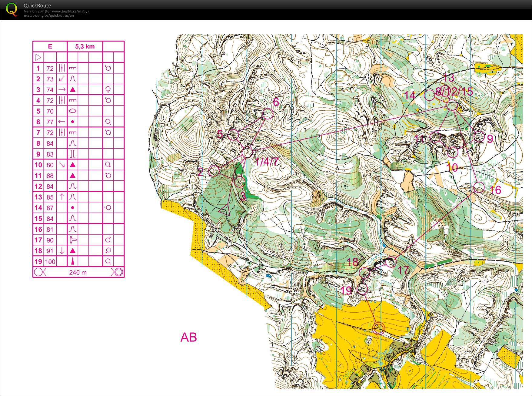The width and height of the screenshot is (532, 396).
Task: Click control code 100 in row 19
Action: point(50,262)
